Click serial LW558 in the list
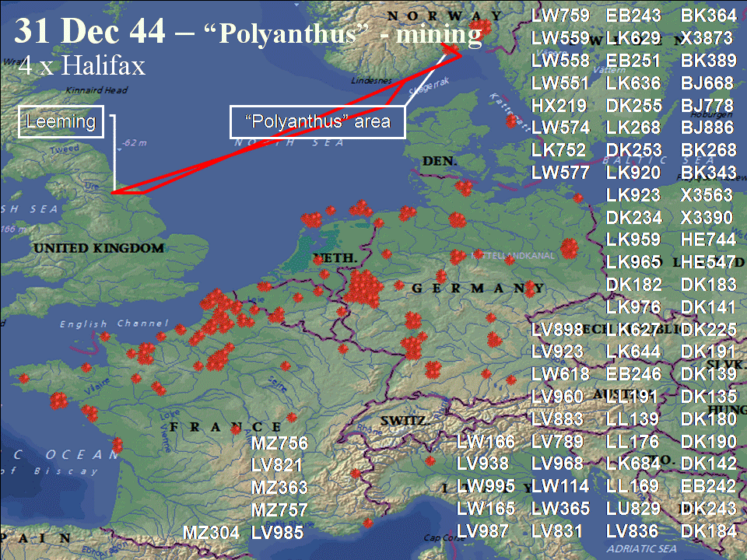The width and height of the screenshot is (747, 560). 560,61
